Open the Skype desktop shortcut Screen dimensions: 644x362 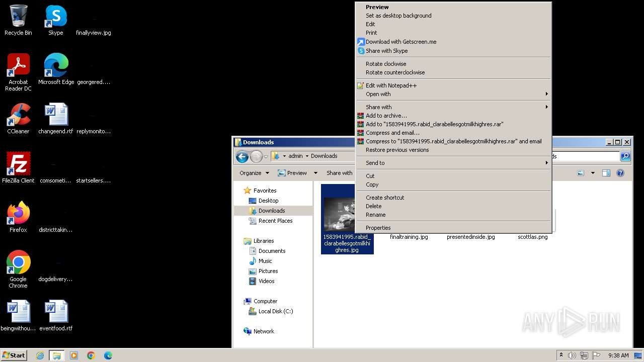(56, 20)
